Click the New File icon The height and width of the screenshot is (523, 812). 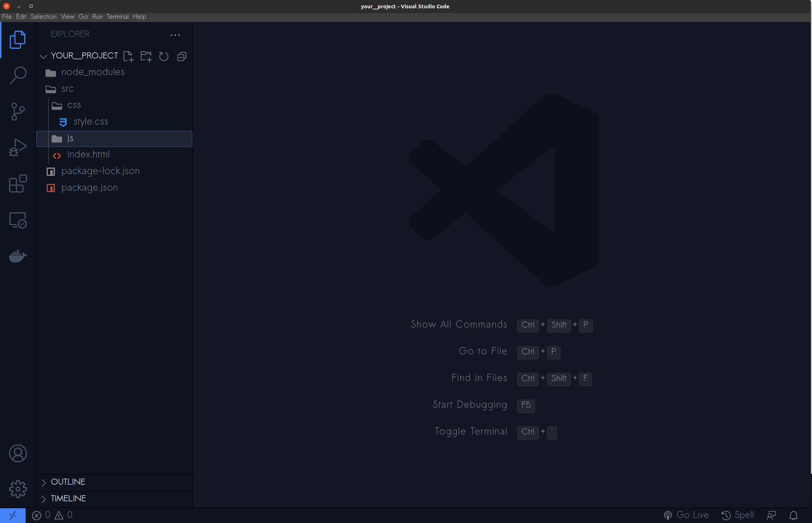click(x=128, y=56)
